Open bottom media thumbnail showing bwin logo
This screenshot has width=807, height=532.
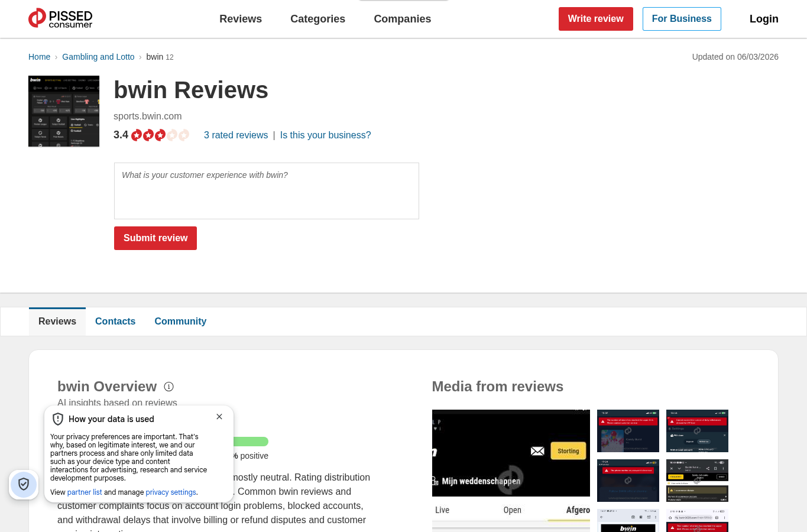(x=628, y=521)
